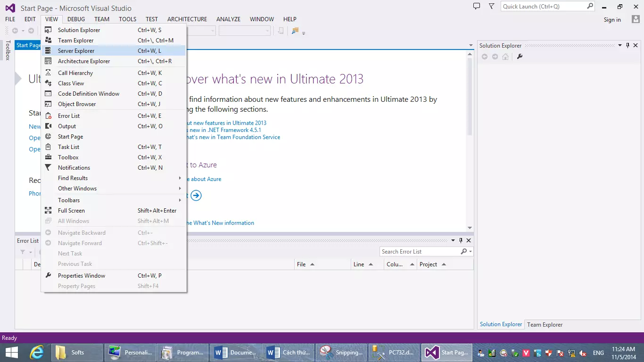Viewport: 644px width, 362px height.
Task: Click the Object Browser menu icon
Action: pos(48,104)
